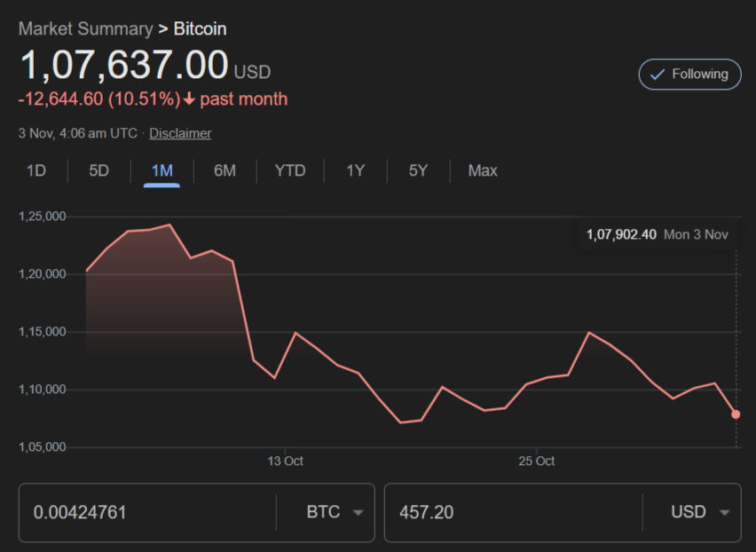Open the Market Summary breadcrumb link

tap(86, 29)
